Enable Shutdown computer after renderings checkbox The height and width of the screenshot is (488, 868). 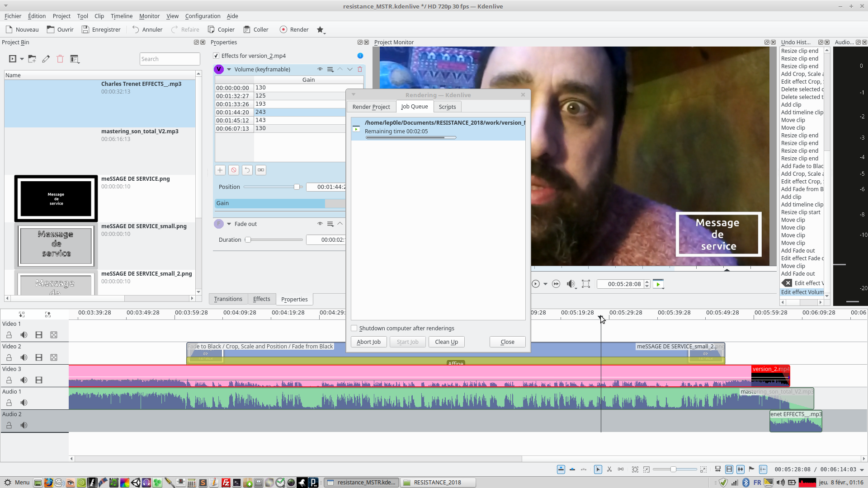click(x=354, y=328)
